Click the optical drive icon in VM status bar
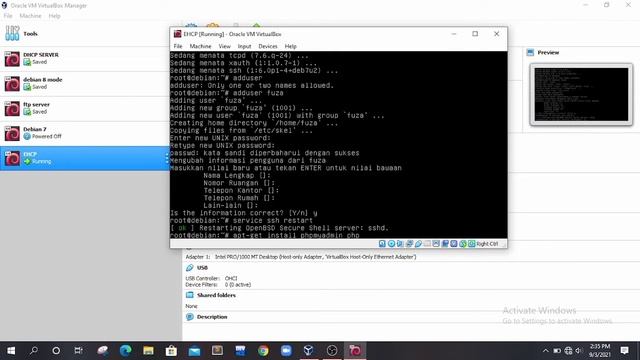The width and height of the screenshot is (640, 360). [x=391, y=244]
